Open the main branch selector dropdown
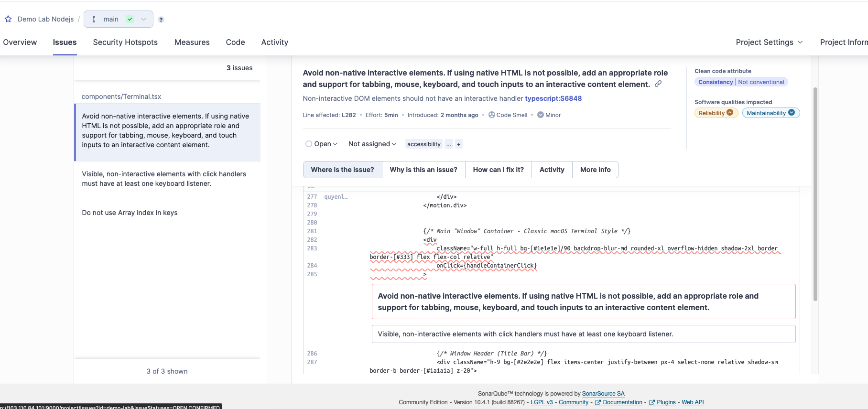The width and height of the screenshot is (868, 409). coord(143,19)
